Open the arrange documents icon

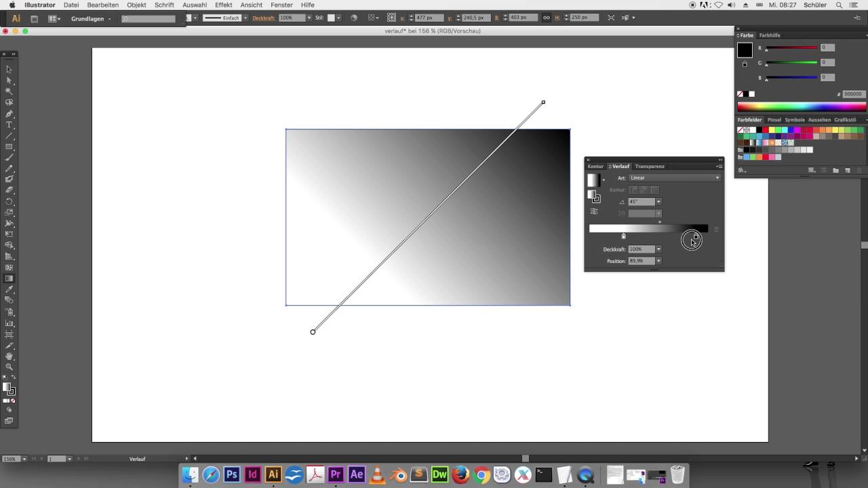point(55,19)
